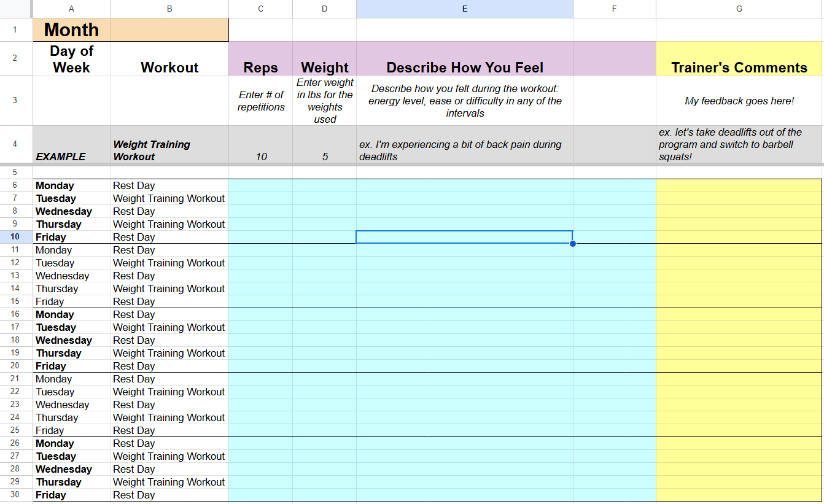
Task: Select row 2 header
Action: 16,59
